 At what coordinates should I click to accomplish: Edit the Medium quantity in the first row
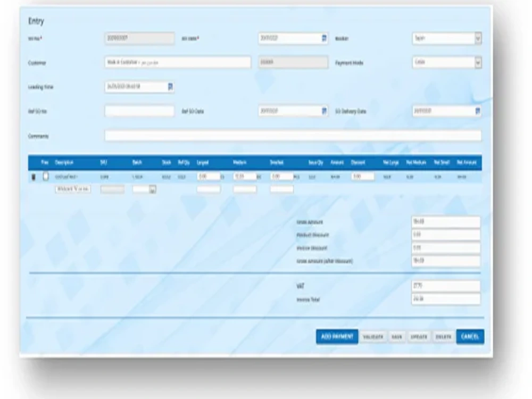pos(245,177)
